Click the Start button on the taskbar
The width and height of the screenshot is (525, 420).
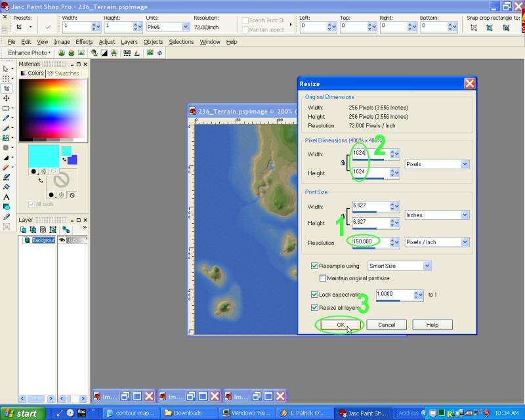(x=23, y=413)
